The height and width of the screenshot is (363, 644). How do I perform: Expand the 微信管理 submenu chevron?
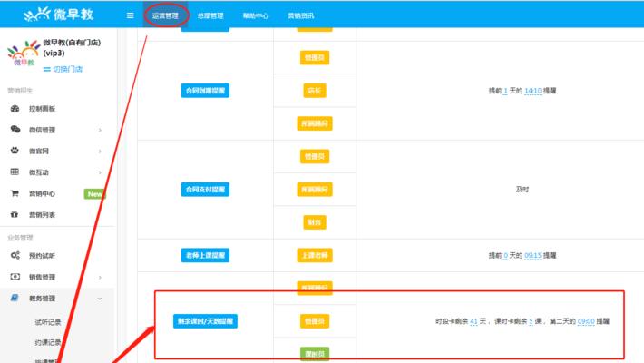click(100, 130)
